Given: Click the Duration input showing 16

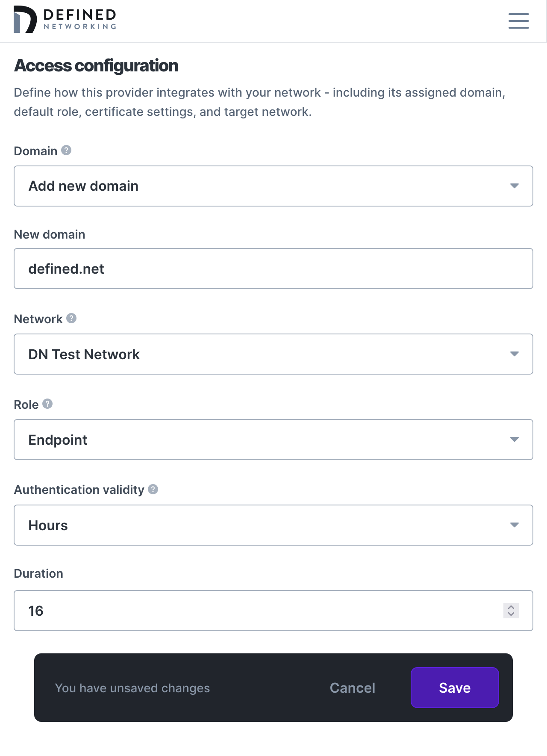Looking at the screenshot, I should point(256,611).
